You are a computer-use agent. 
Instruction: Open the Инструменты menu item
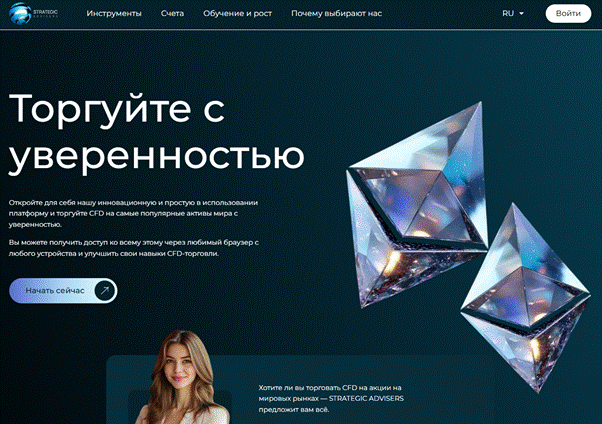coord(114,13)
